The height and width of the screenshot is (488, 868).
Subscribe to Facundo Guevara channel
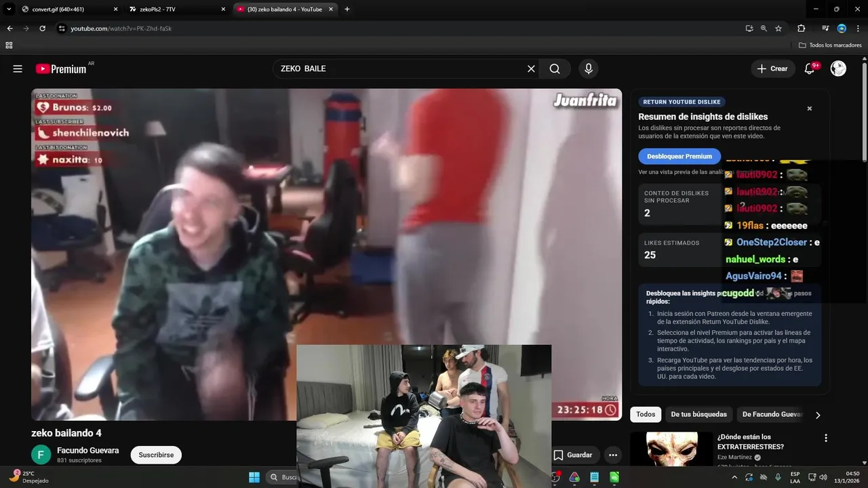pos(156,455)
